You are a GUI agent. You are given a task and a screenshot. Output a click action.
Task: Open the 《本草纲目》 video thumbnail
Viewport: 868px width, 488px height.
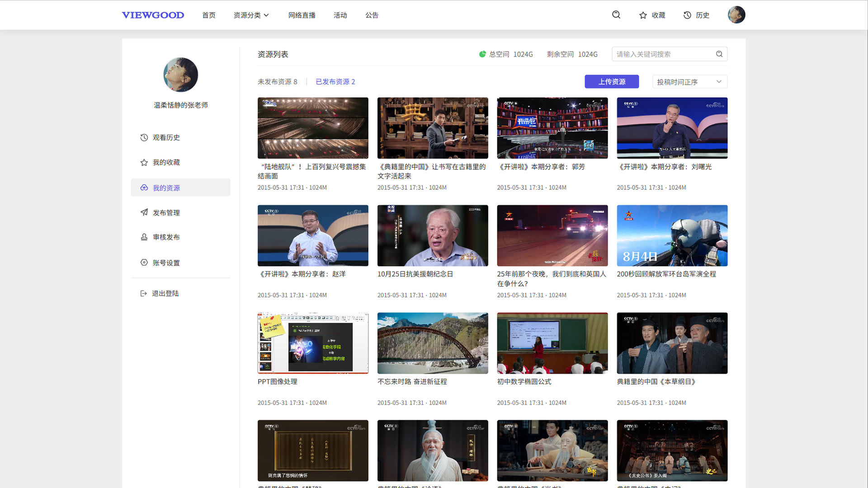(x=672, y=343)
